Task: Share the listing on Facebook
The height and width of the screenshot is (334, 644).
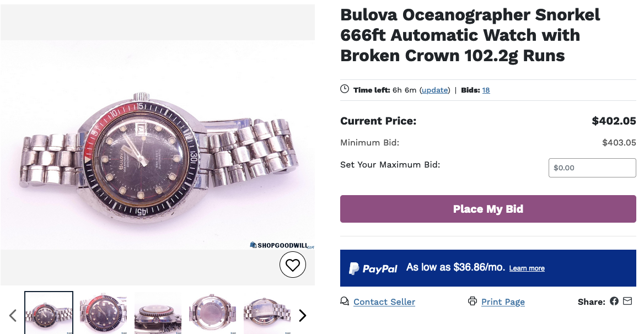Action: [614, 301]
